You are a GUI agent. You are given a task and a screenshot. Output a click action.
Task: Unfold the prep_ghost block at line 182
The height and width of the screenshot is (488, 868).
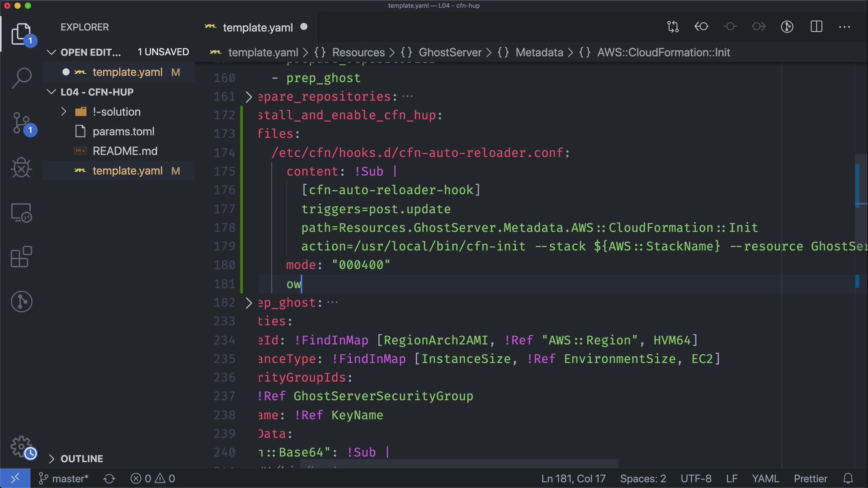click(249, 303)
